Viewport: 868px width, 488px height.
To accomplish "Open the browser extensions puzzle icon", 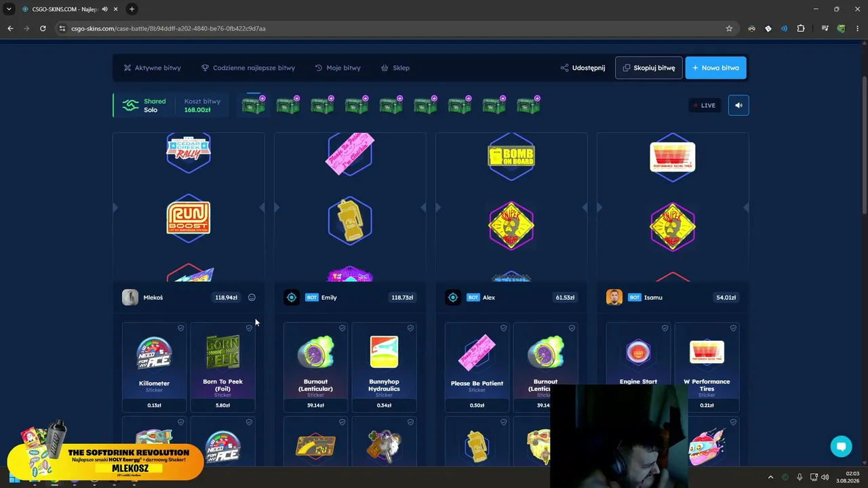I will [x=801, y=28].
